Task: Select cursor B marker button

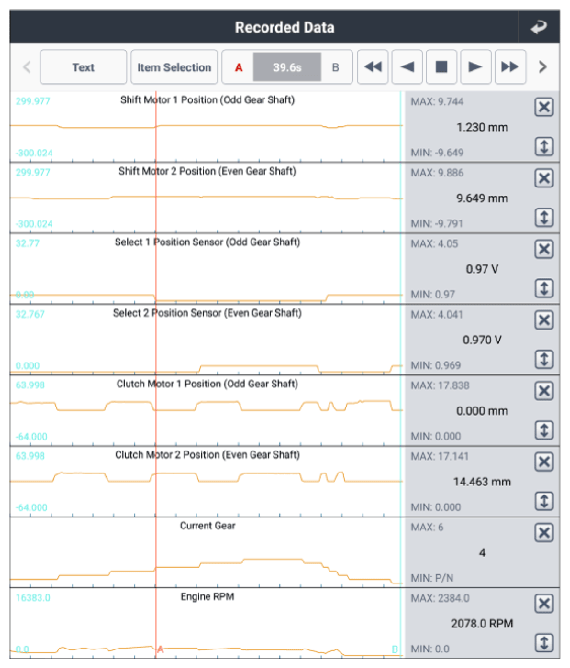Action: pyautogui.click(x=336, y=67)
